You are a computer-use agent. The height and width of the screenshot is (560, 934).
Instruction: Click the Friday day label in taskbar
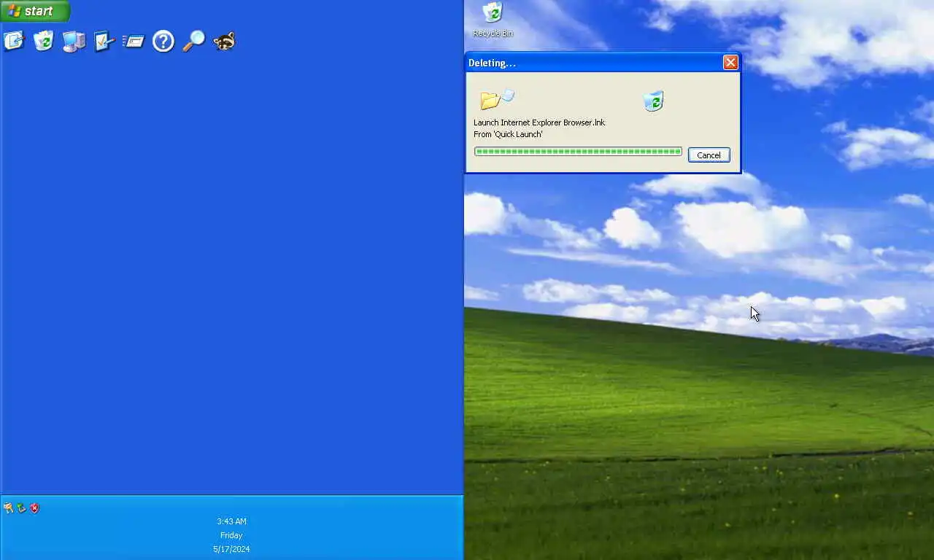click(231, 535)
